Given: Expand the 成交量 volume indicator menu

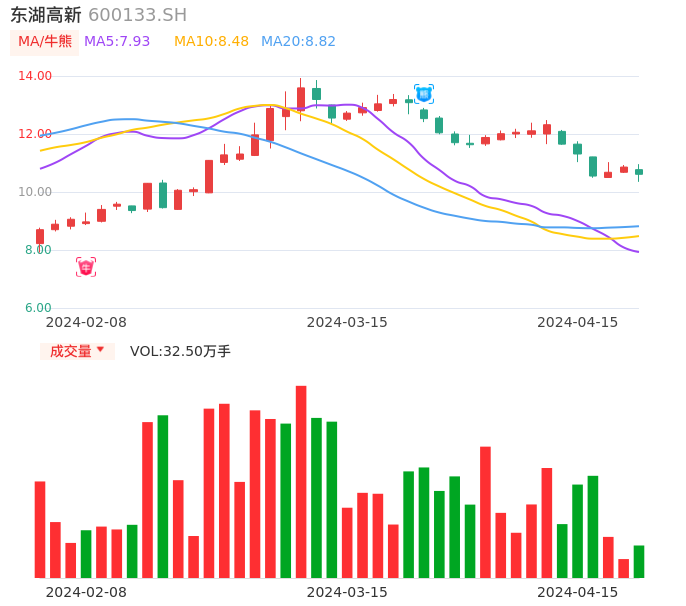Looking at the screenshot, I should tap(71, 351).
